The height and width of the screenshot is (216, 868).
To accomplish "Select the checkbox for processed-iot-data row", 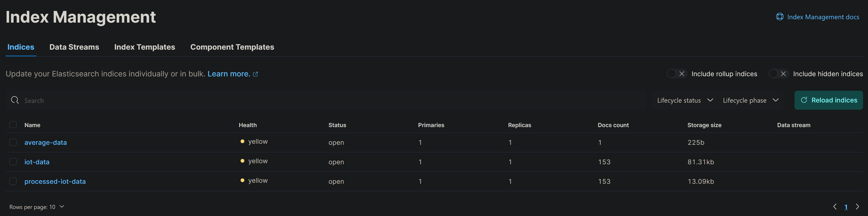I will point(13,181).
